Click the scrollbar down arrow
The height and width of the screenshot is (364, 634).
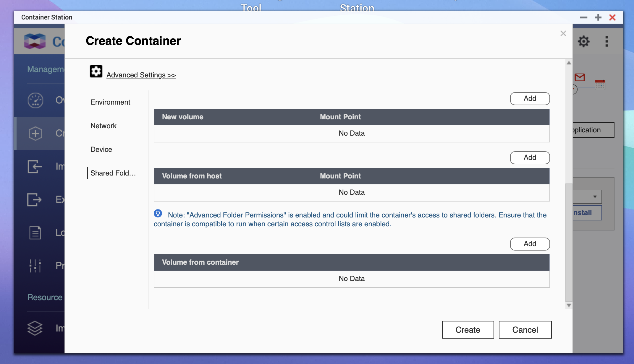(569, 305)
